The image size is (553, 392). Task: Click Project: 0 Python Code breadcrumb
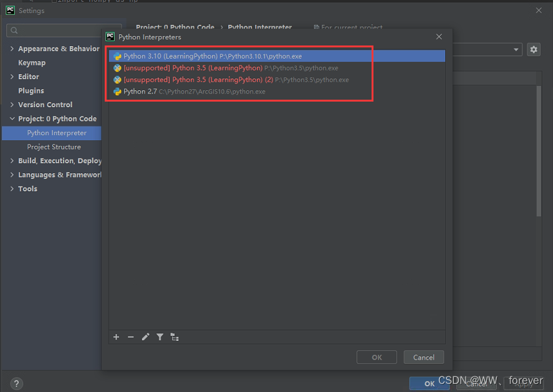(x=175, y=27)
